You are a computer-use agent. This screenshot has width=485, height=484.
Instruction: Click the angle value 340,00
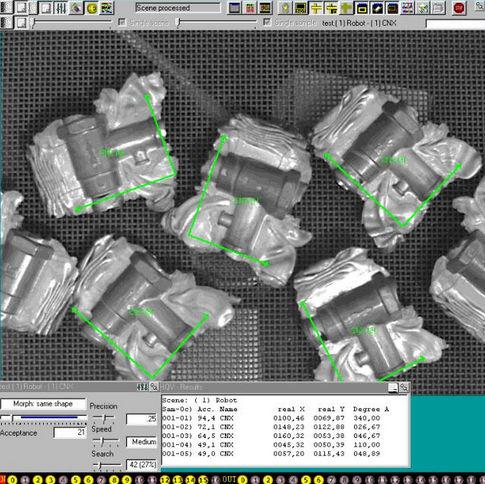coord(367,418)
